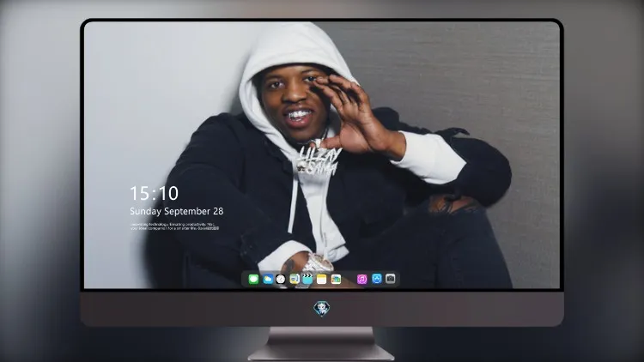Open the Weather app in the dock
Viewport: 644px width, 362px height.
[x=268, y=279]
